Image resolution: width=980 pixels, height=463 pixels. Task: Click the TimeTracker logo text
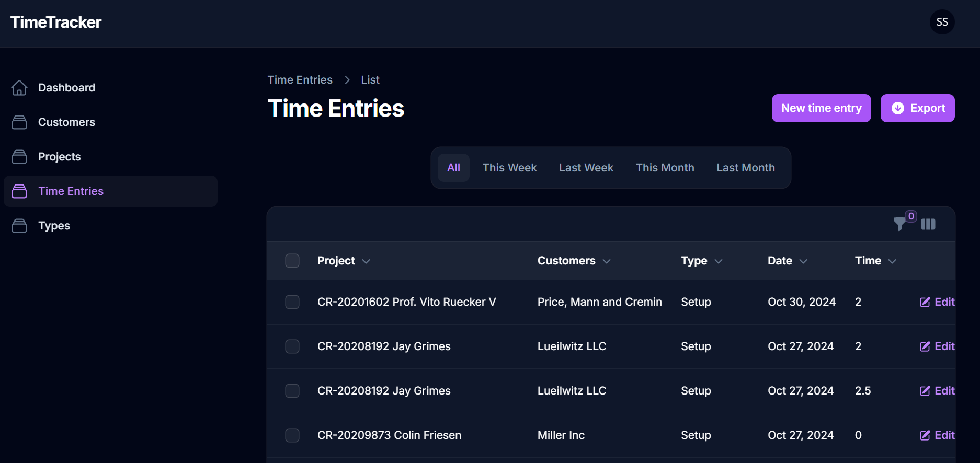click(56, 22)
